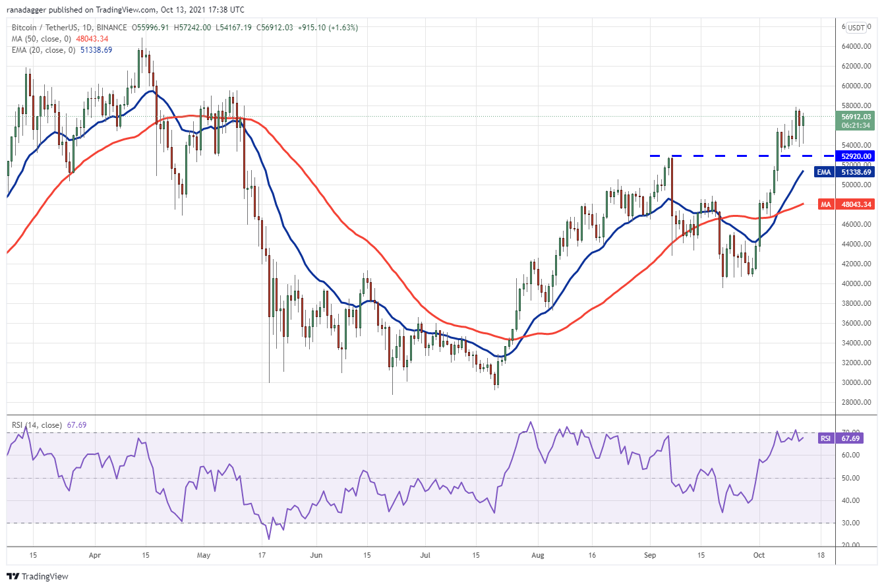The image size is (884, 588).
Task: Click the Oct label on the time axis
Action: 759,556
